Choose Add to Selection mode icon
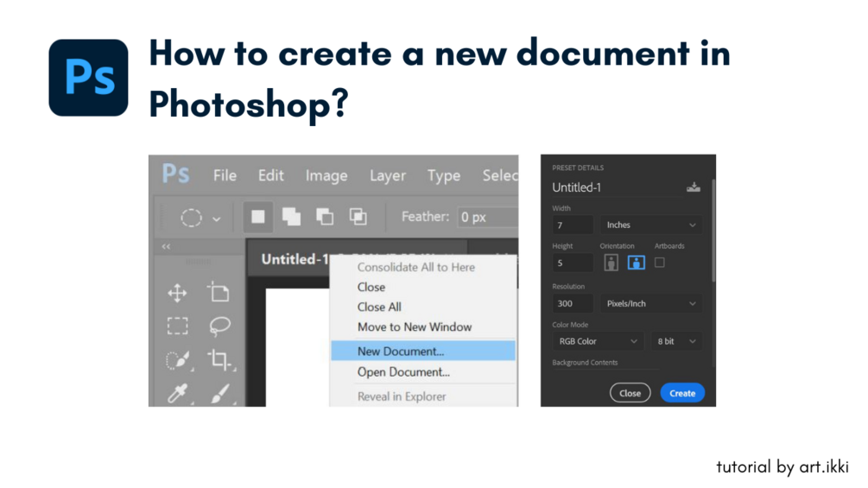Screen dimensions: 868x488 291,217
